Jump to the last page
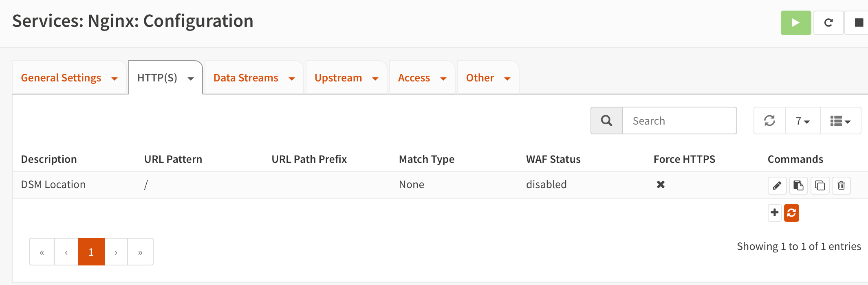The image size is (868, 285). coord(140,252)
